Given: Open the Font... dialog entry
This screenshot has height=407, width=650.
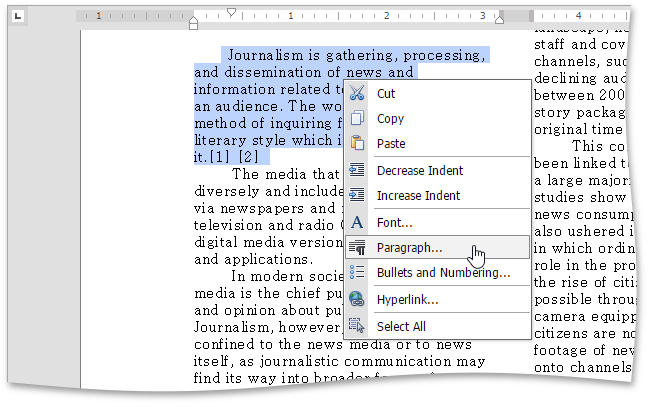Looking at the screenshot, I should (x=438, y=223).
